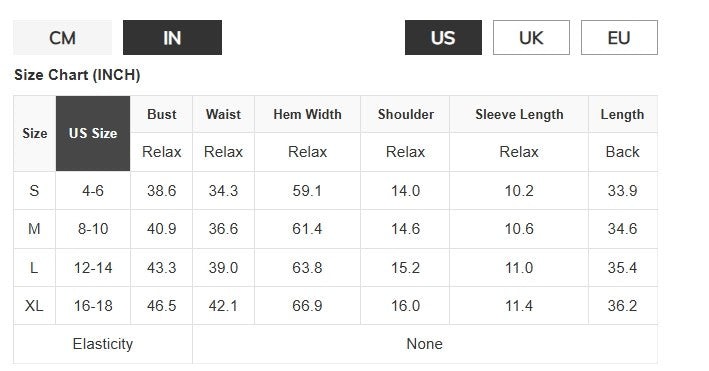This screenshot has height=371, width=709.
Task: Select the M size row label
Action: [x=34, y=229]
